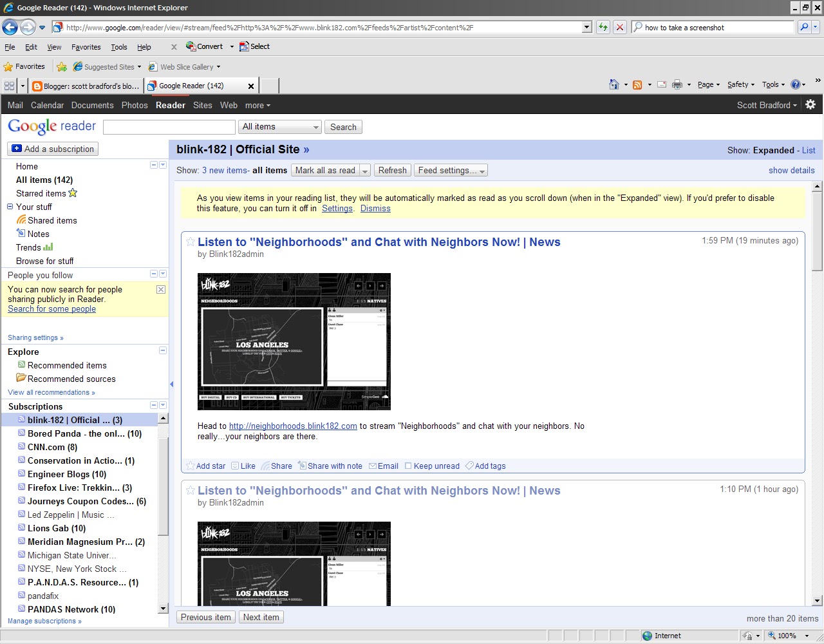824x644 pixels.
Task: Click Dismiss link in yellow notice
Action: (x=375, y=209)
